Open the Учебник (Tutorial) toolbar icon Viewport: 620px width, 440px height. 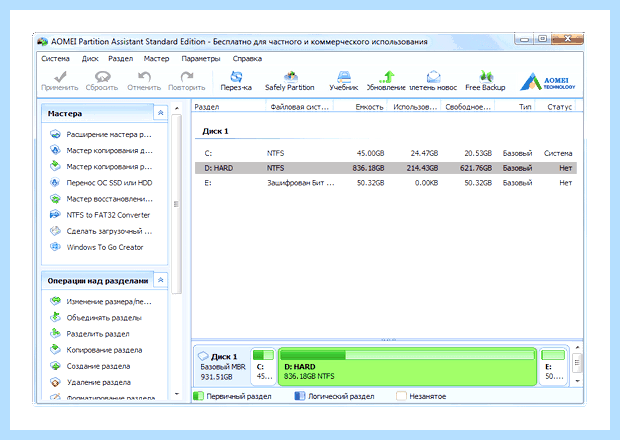(x=344, y=76)
